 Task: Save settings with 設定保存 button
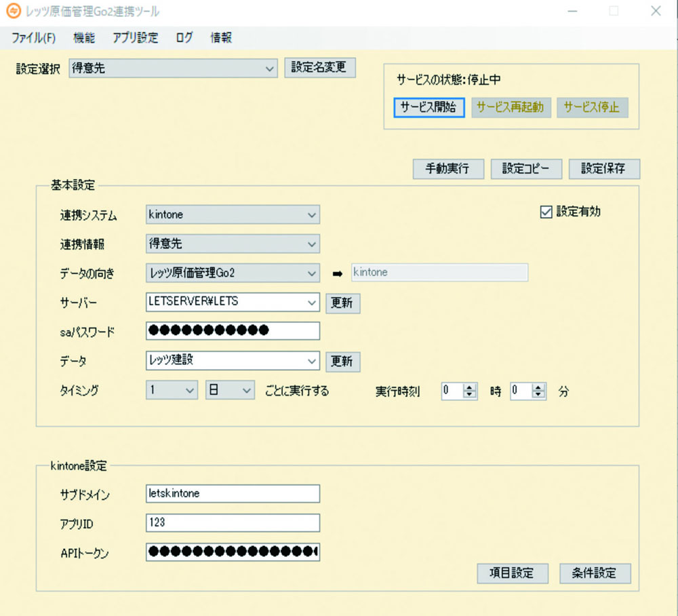click(604, 169)
